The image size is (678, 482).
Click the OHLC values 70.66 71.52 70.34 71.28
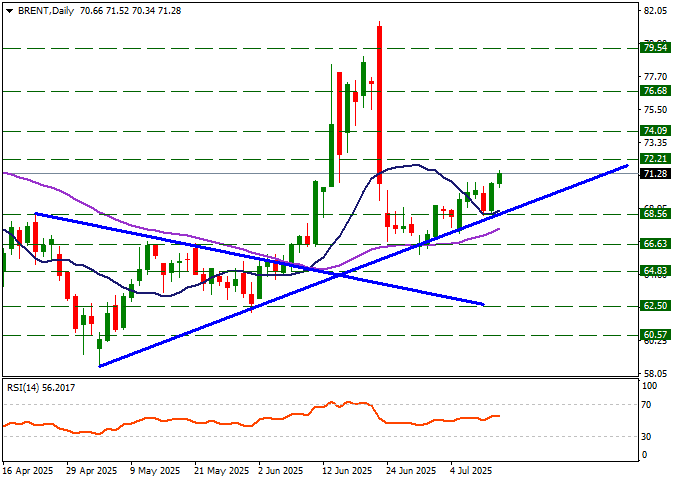point(130,11)
